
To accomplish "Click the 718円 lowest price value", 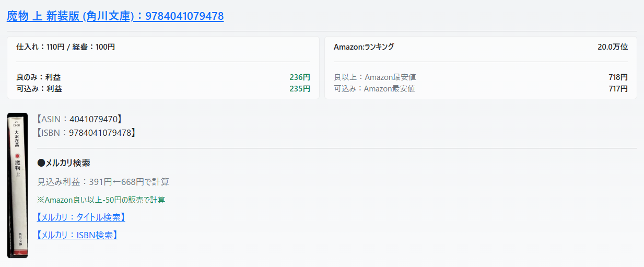I will [618, 77].
